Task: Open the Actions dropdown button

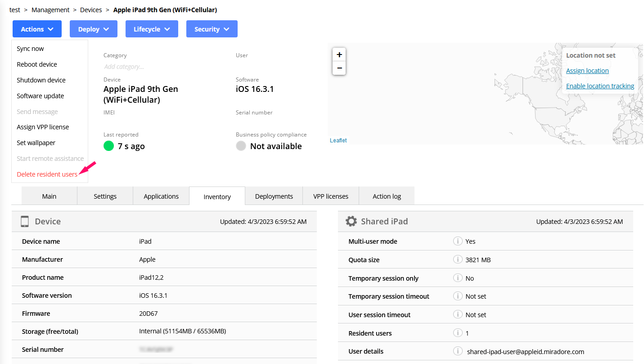Action: pyautogui.click(x=37, y=29)
